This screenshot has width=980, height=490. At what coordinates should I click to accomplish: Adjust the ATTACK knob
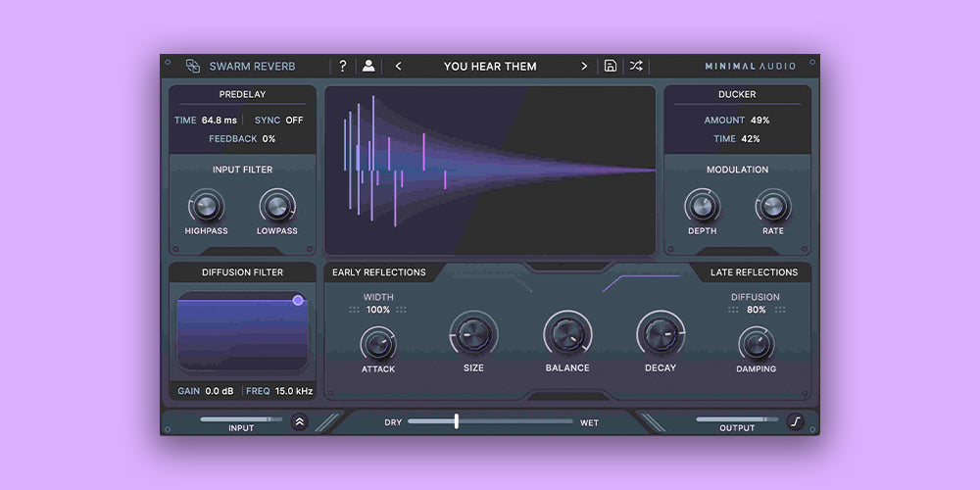(378, 344)
